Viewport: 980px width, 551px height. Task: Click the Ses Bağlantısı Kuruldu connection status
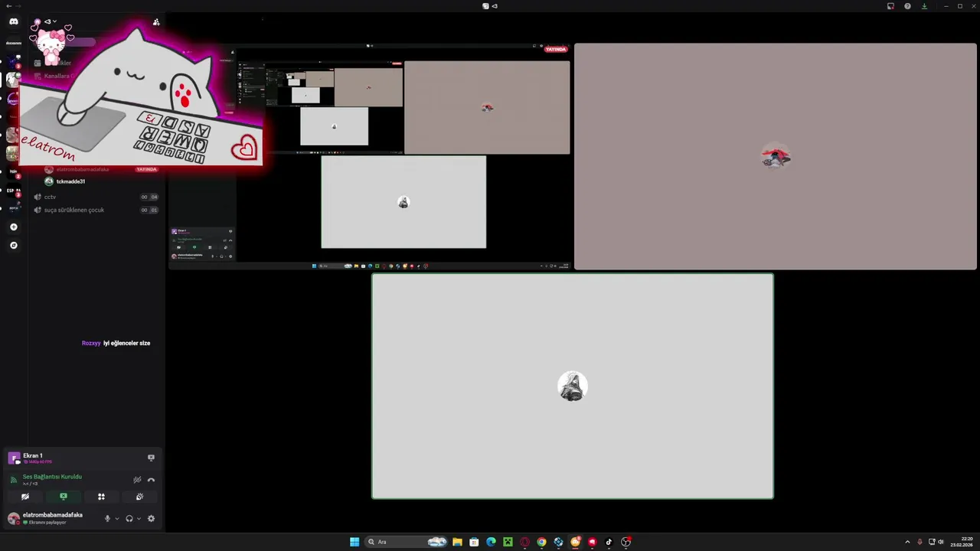pos(52,477)
